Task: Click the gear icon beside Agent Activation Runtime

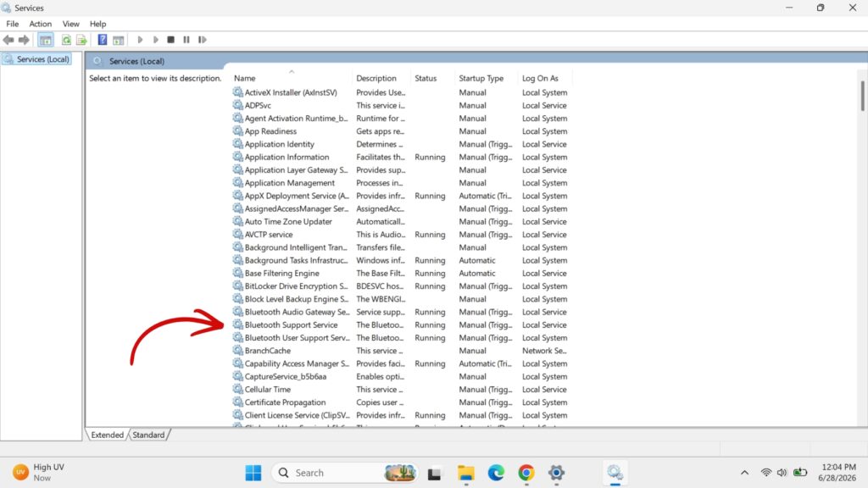Action: [237, 118]
